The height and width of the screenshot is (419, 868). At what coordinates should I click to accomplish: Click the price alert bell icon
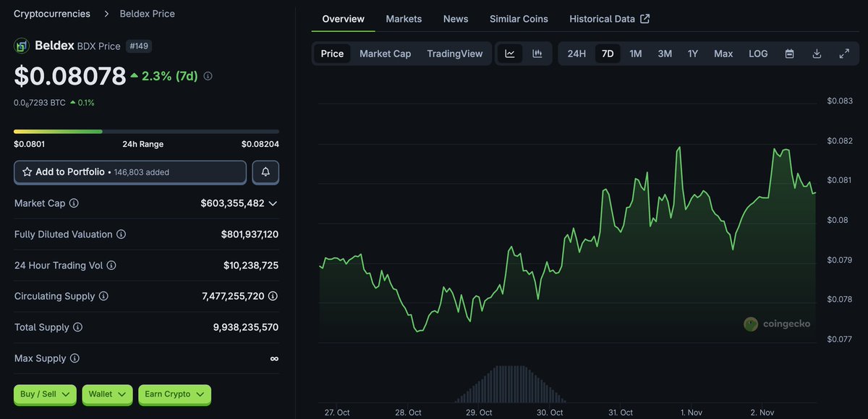[265, 172]
